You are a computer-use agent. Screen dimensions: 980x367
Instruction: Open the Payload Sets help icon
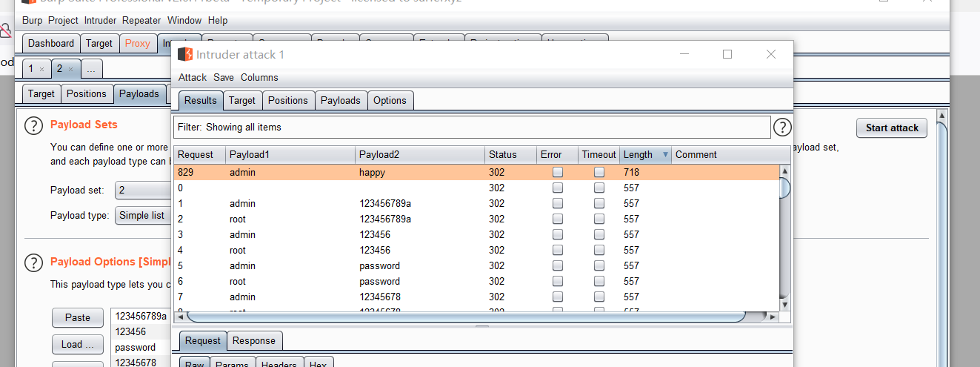point(34,125)
